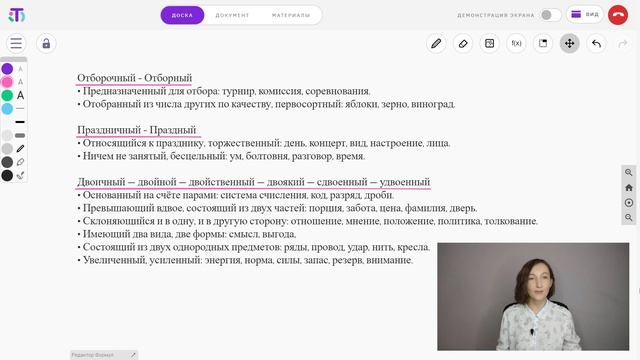Pick the black color swatch
The height and width of the screenshot is (360, 640).
coord(7,176)
